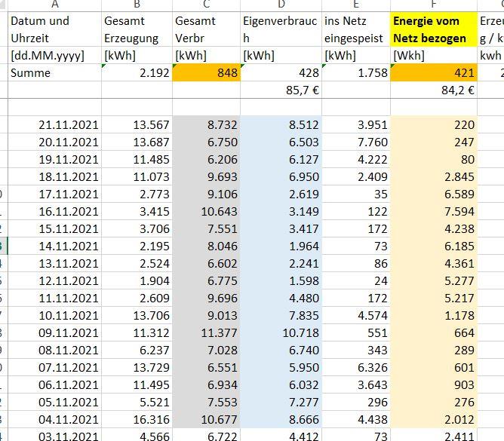504x441 pixels.
Task: Click grid value 6.589 for 17.11.2021
Action: 434,194
